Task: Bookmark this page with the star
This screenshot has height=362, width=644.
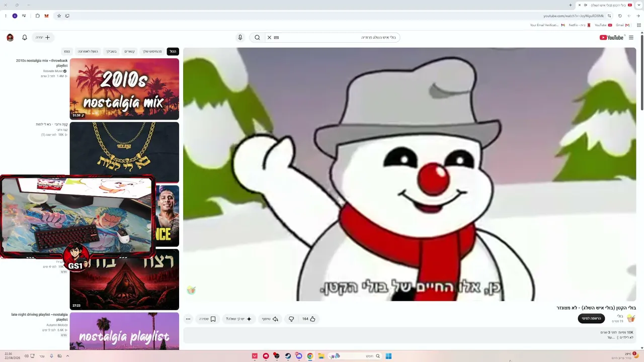Action: point(59,16)
